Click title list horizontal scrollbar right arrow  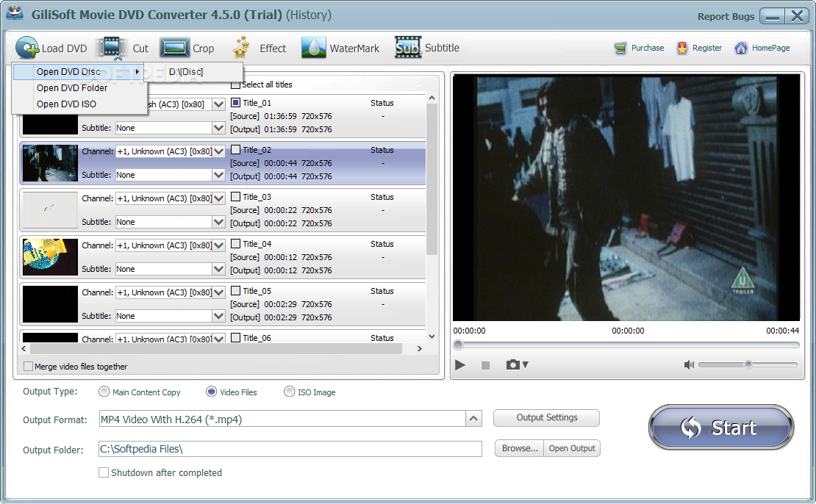click(x=420, y=348)
